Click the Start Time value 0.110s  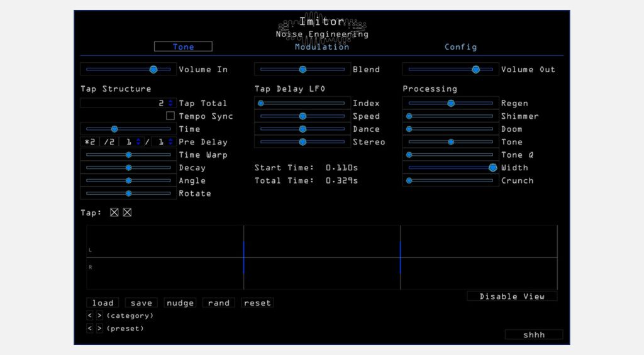click(341, 167)
